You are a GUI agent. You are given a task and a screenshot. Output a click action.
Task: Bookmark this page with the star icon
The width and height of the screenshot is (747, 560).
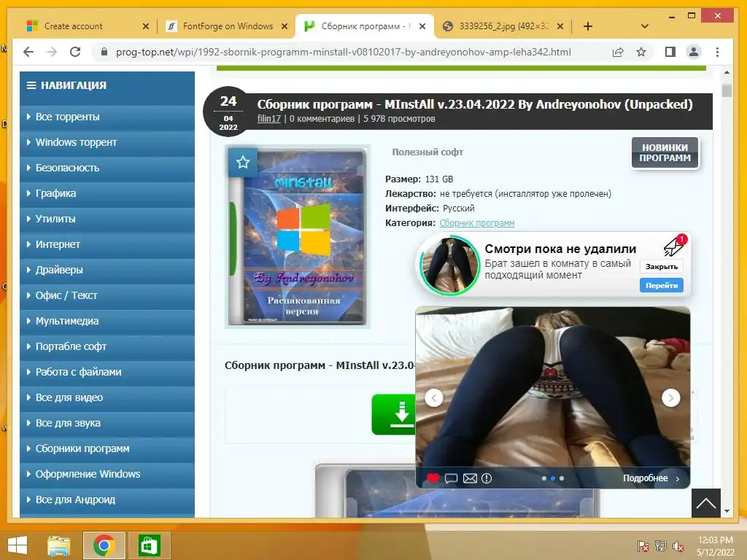click(641, 52)
